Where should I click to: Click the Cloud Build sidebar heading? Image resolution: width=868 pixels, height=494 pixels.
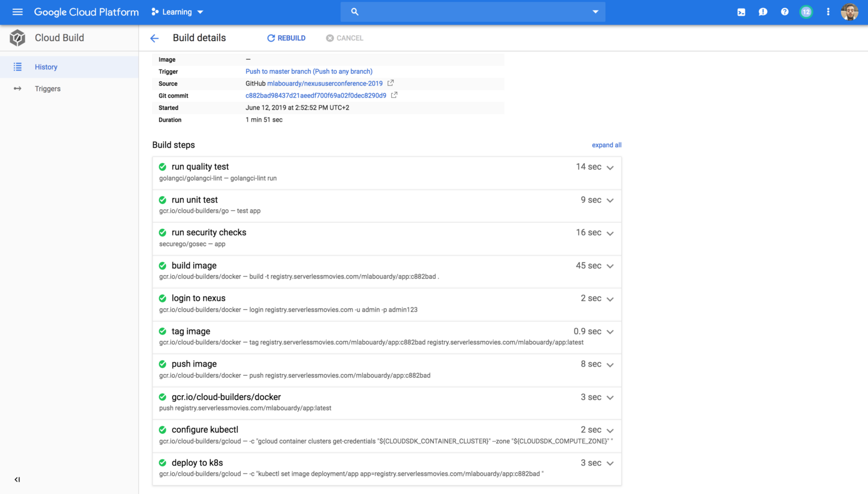click(60, 37)
